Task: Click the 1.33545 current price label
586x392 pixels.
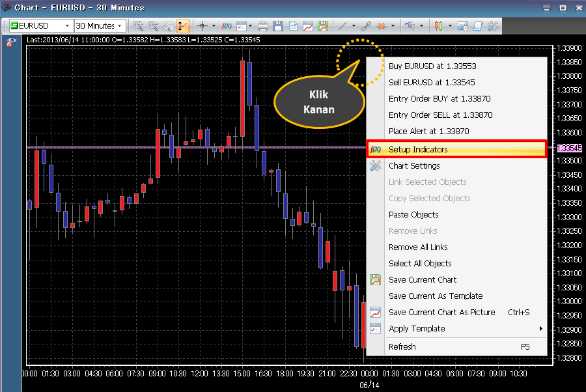Action: [569, 148]
